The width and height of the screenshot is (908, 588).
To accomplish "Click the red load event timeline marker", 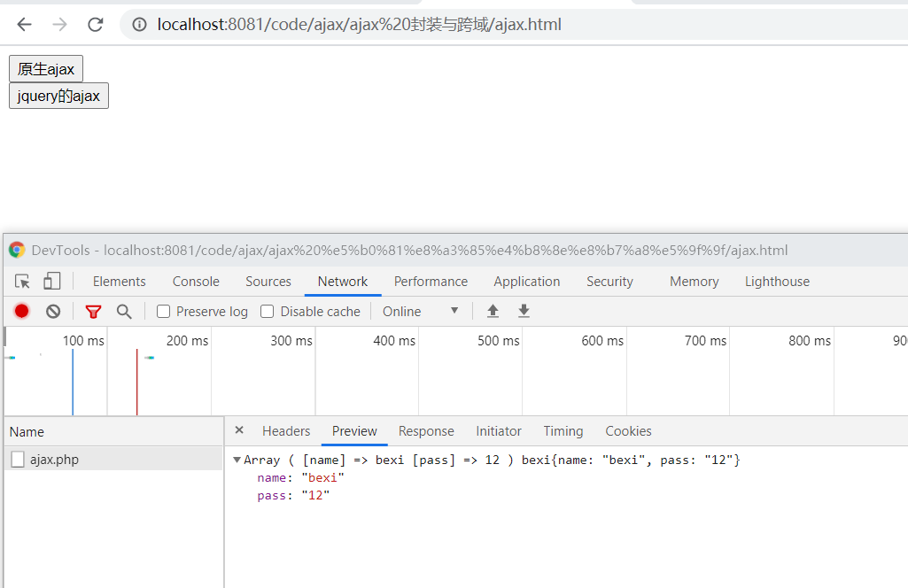I will [x=137, y=382].
